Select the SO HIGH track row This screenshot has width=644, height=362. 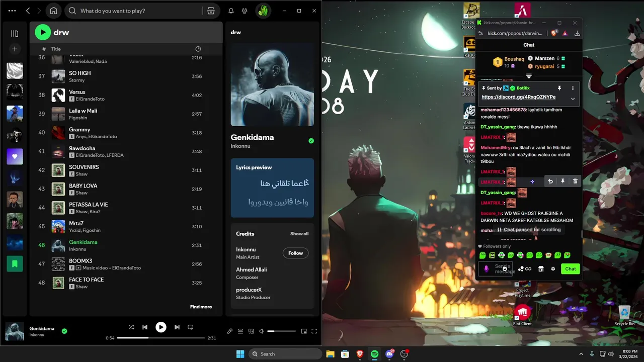point(126,76)
